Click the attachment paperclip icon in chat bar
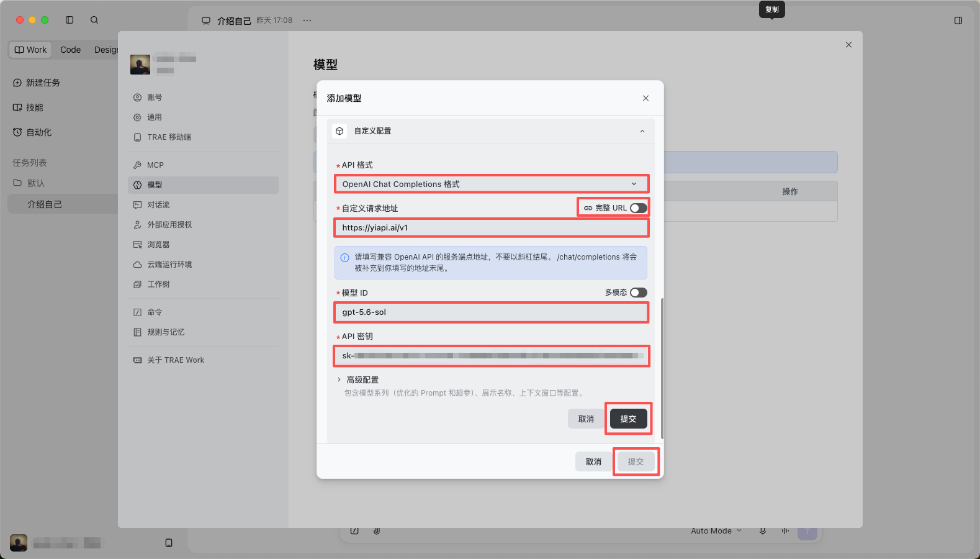The width and height of the screenshot is (980, 559). coord(377,531)
